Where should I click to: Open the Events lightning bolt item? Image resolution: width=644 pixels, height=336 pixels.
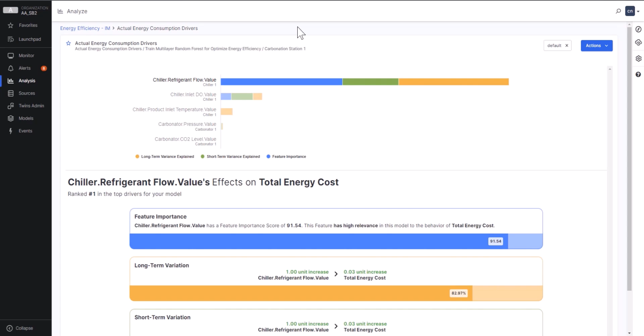pyautogui.click(x=25, y=131)
